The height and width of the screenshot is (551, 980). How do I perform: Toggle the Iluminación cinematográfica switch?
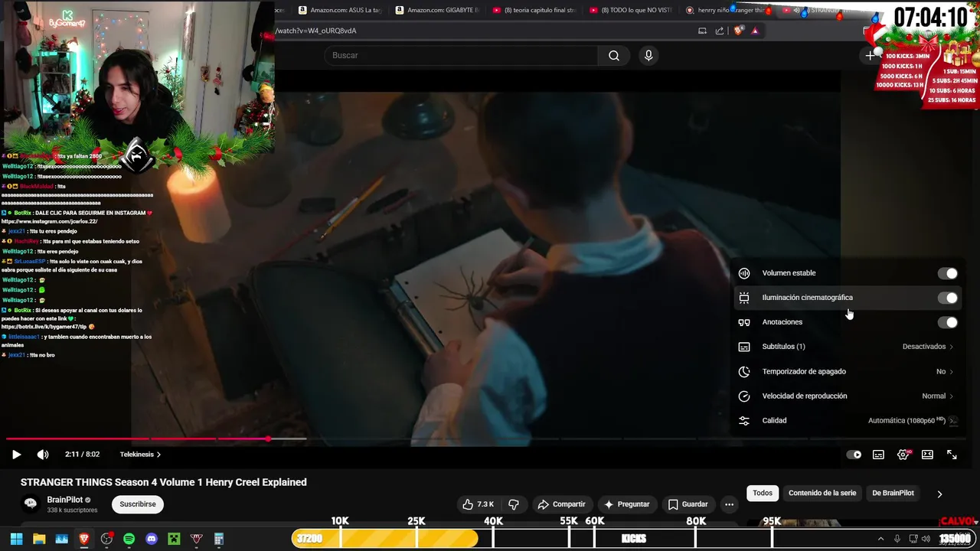pyautogui.click(x=948, y=298)
